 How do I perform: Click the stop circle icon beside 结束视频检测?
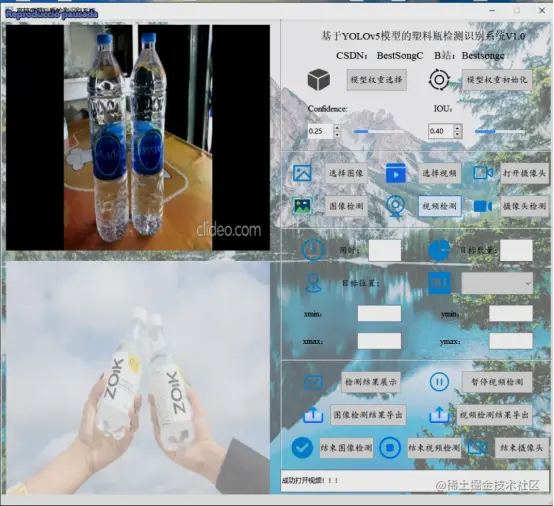390,448
